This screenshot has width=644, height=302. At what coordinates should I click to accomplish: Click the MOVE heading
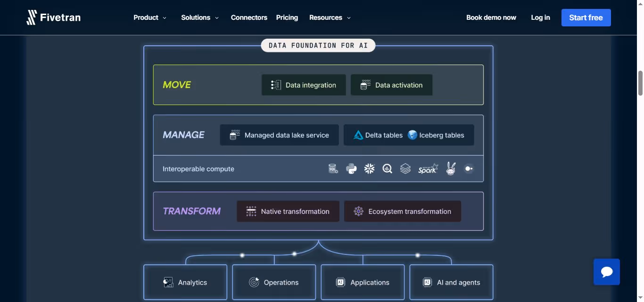coord(177,85)
